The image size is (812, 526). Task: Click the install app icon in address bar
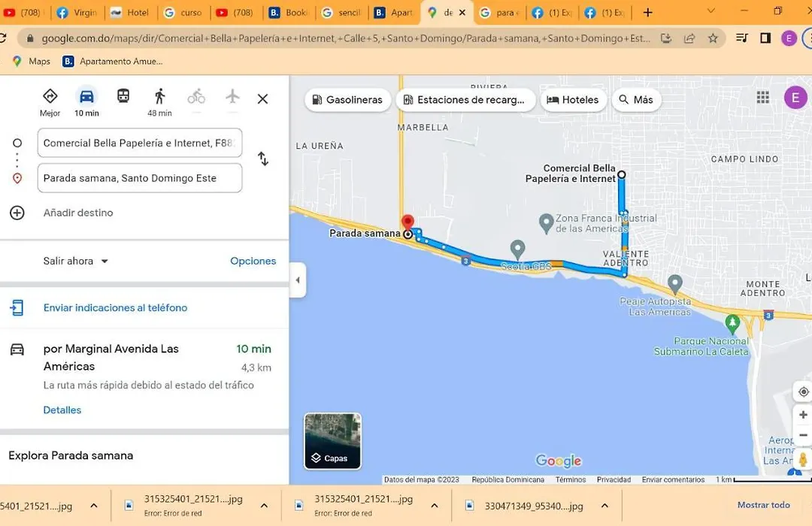(666, 38)
